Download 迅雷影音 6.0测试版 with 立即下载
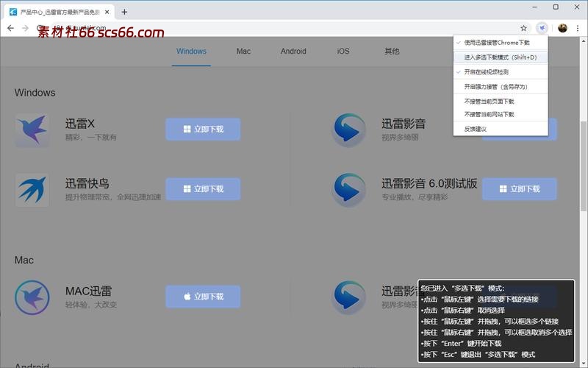 tap(520, 189)
